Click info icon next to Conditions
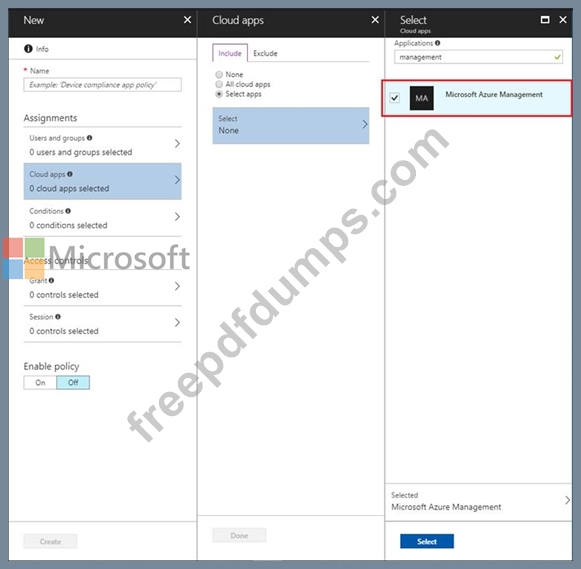The image size is (581, 569). pyautogui.click(x=68, y=211)
